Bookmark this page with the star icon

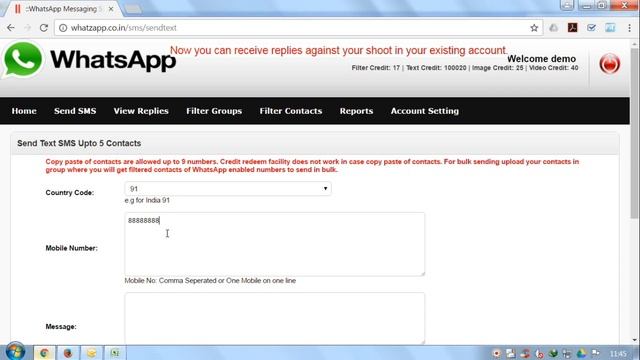(534, 28)
